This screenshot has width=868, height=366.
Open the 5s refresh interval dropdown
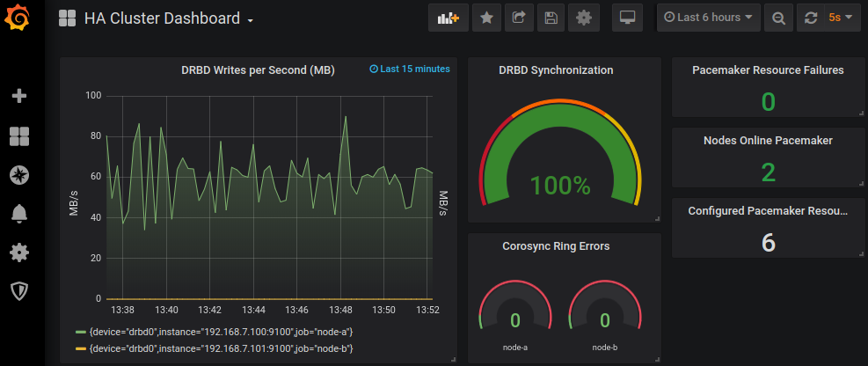coord(842,18)
